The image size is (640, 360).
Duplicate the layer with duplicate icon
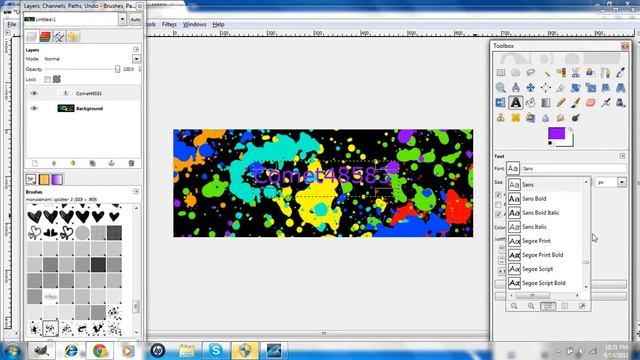[92, 163]
